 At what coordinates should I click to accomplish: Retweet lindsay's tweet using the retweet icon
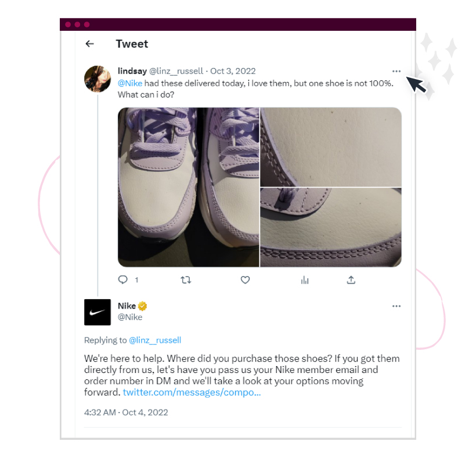pos(186,280)
